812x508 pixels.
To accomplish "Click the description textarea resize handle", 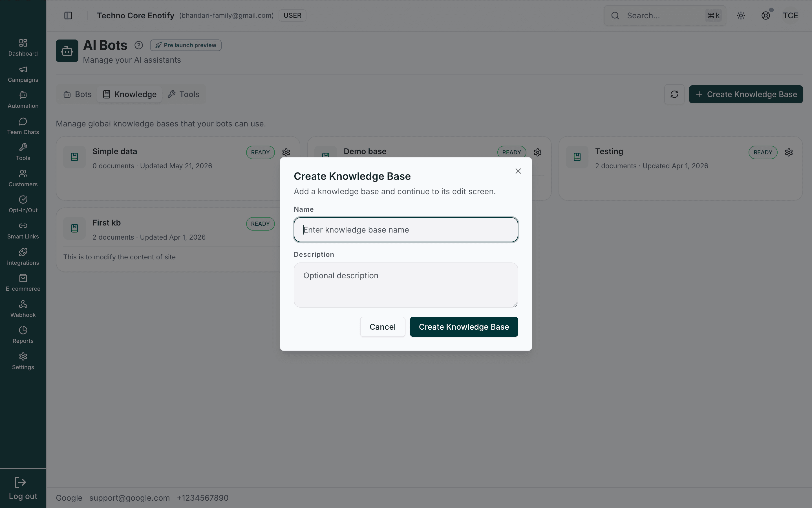I will [515, 305].
